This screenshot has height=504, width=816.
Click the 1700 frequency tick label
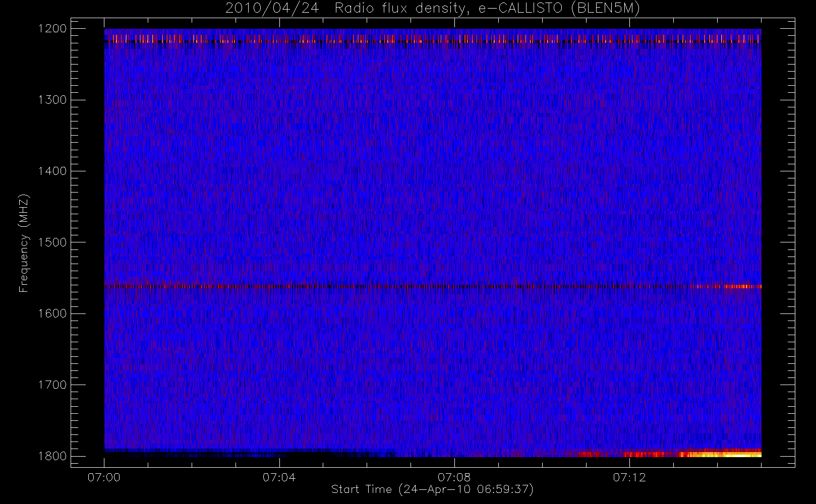coord(52,385)
